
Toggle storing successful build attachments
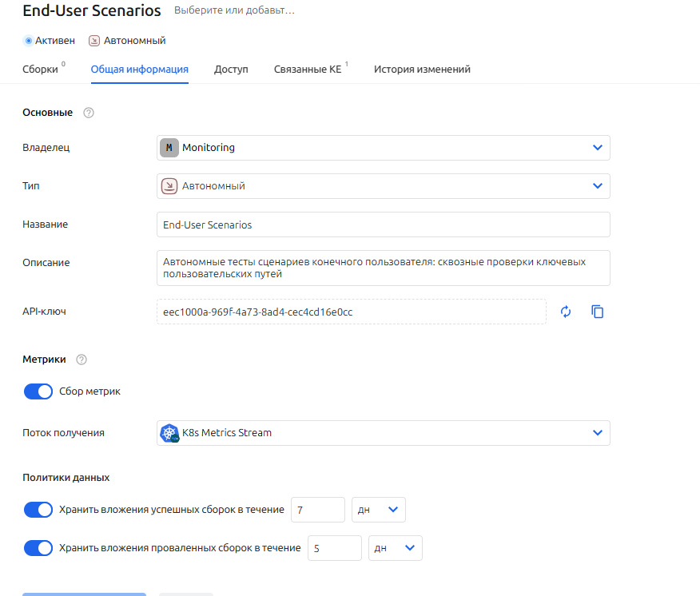[x=38, y=510]
